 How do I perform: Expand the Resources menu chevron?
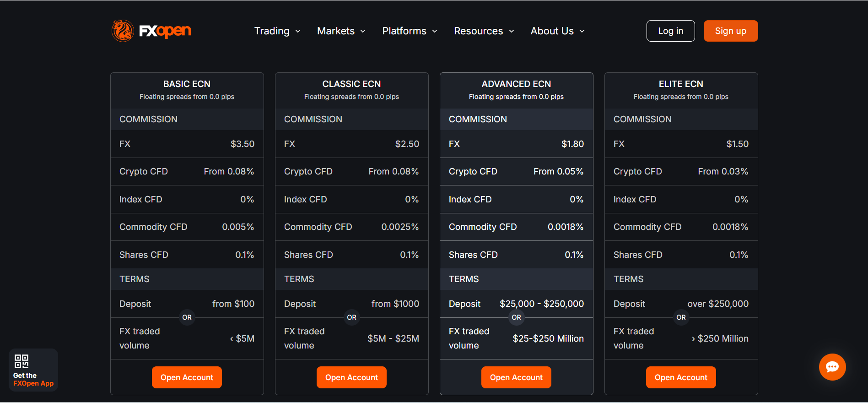click(512, 31)
